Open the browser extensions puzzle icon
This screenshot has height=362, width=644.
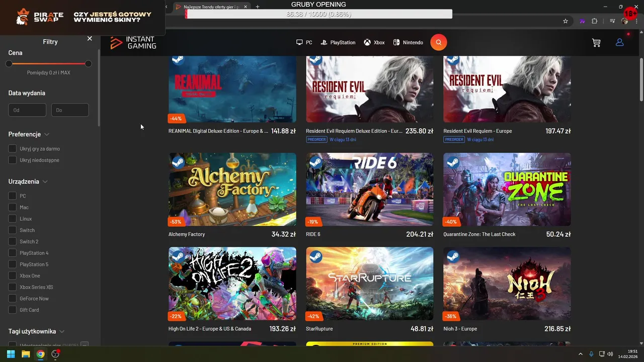tap(594, 21)
